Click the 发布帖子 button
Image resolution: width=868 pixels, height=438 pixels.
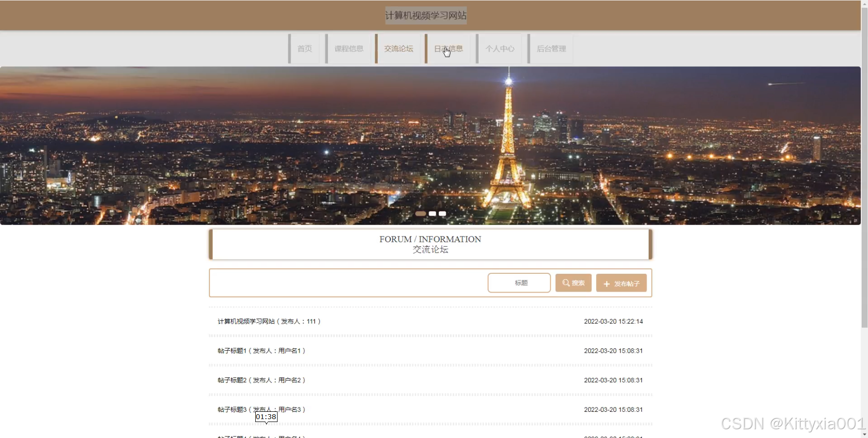(621, 283)
